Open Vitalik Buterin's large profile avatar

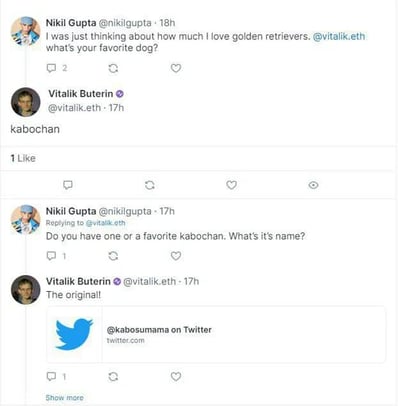pos(26,102)
